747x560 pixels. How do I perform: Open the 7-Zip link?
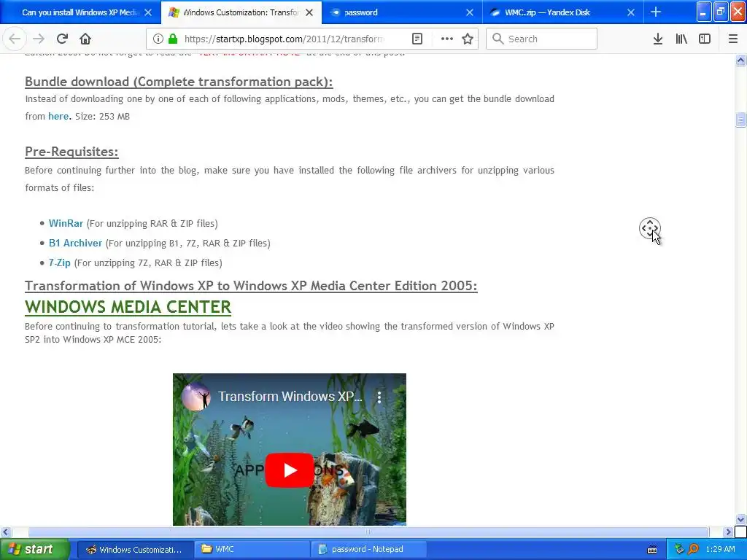(x=60, y=262)
